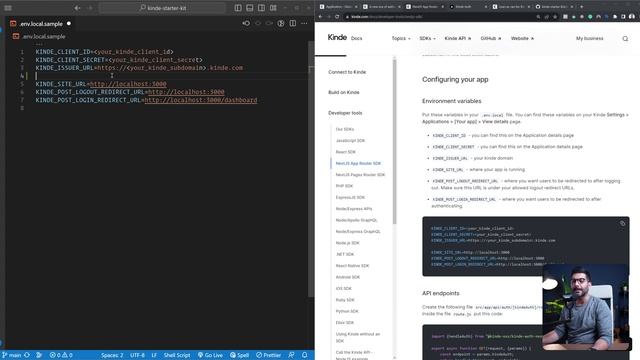This screenshot has width=640, height=360.
Task: Open the kinde-starter-kit command center search
Action: tap(162, 8)
